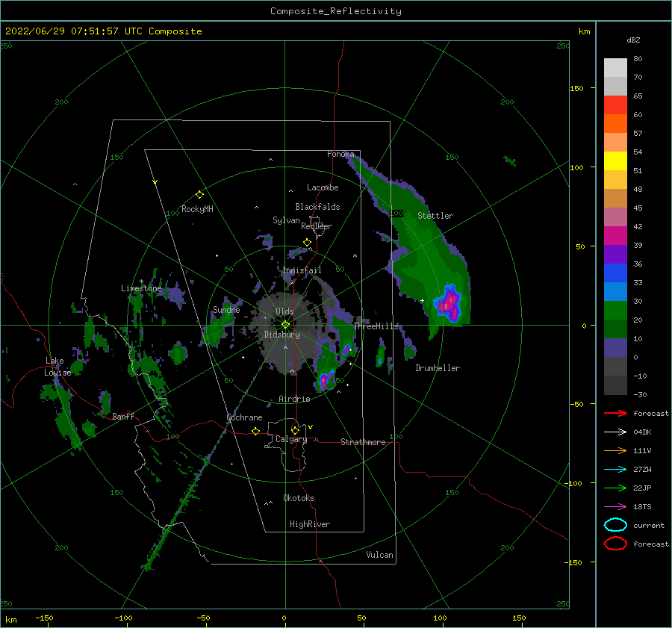The width and height of the screenshot is (672, 628).
Task: Select the orange 111V arrow legend entry
Action: (615, 450)
